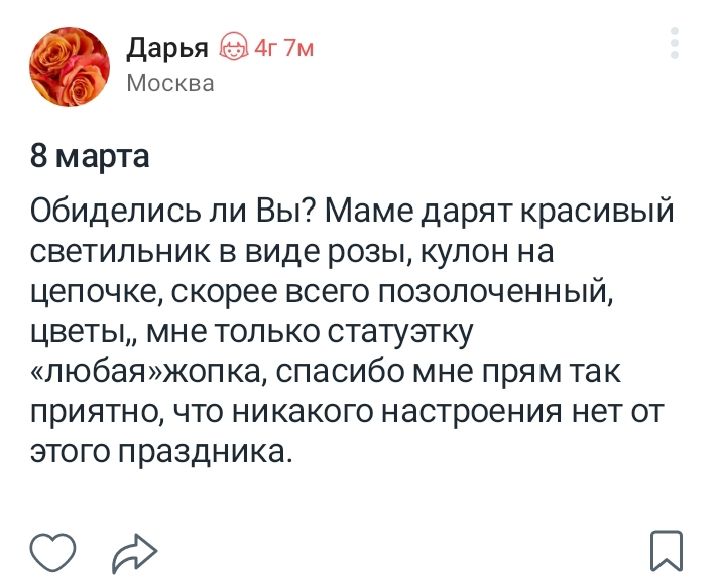Screen dimensions: 720x584
Task: Share the post using the arrow icon
Action: pyautogui.click(x=135, y=553)
